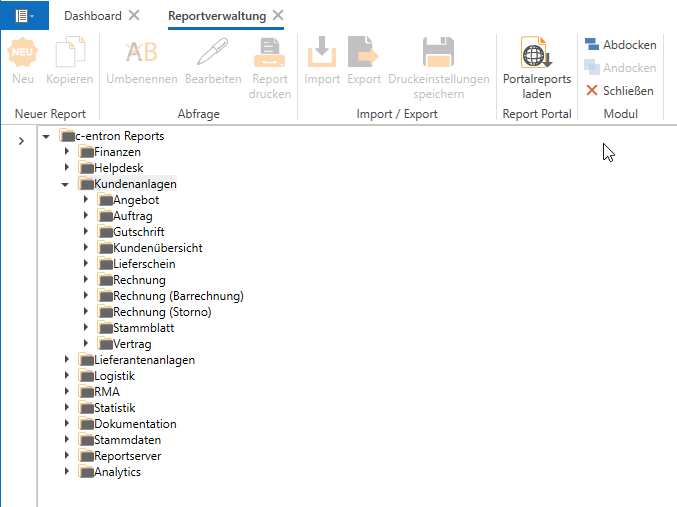Expand the Rechnung (Barrechnung) folder
677x507 pixels.
(x=85, y=295)
